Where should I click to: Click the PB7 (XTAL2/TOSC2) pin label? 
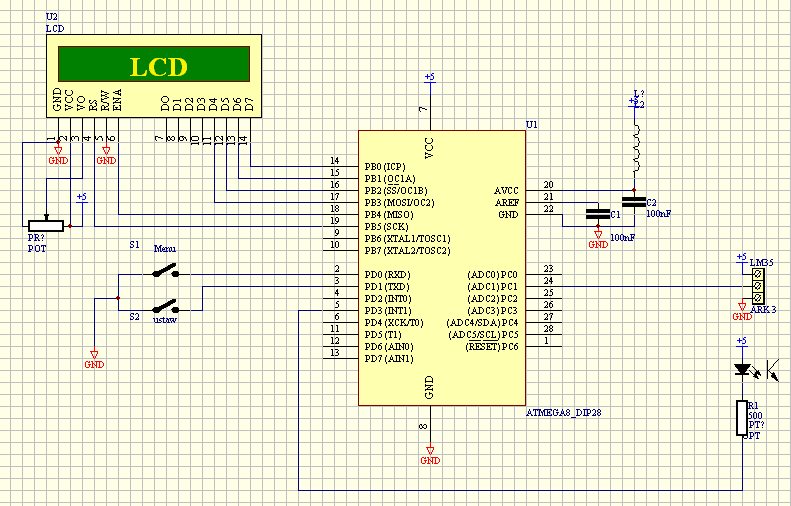[x=408, y=251]
